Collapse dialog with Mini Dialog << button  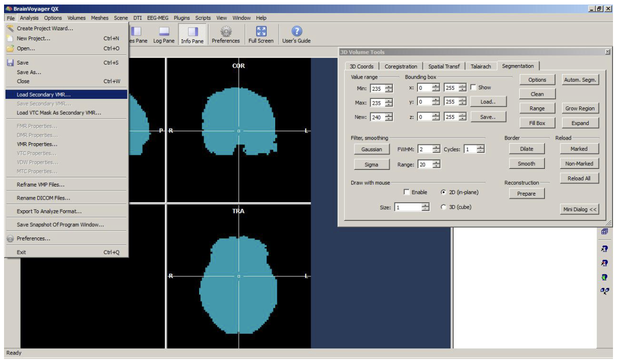click(x=580, y=209)
